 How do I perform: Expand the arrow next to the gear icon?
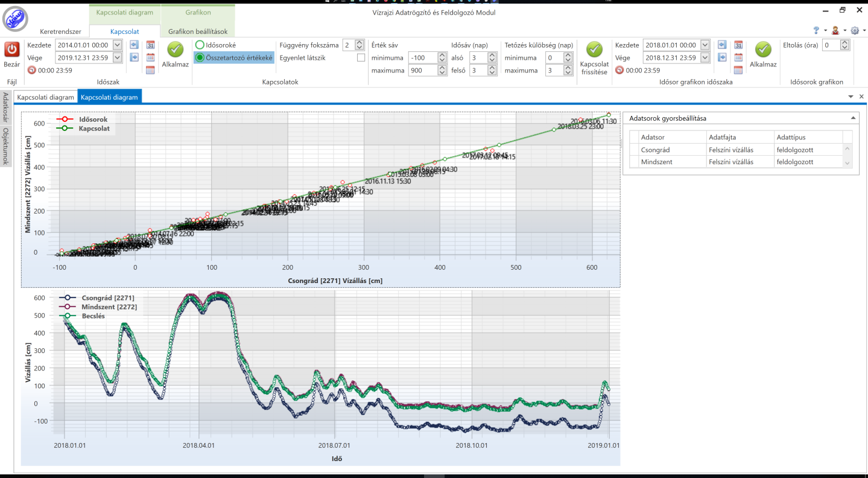[x=863, y=31]
